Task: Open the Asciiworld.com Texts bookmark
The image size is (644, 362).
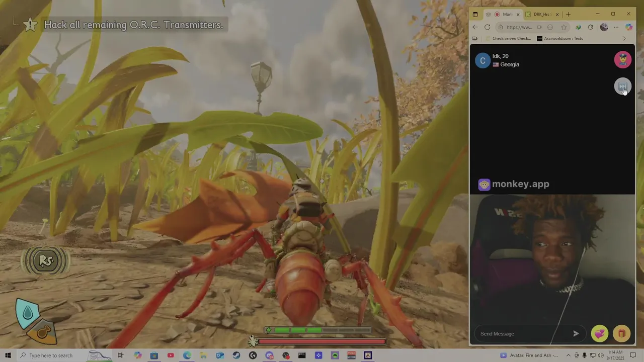Action: point(560,38)
